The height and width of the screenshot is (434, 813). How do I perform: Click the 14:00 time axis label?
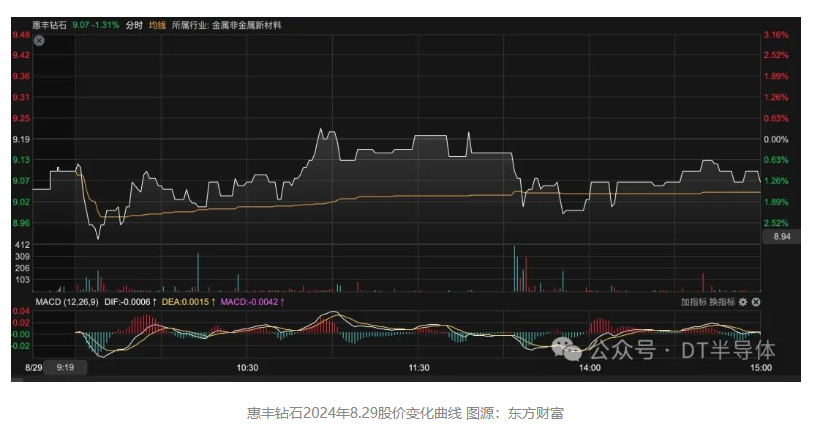(x=590, y=368)
